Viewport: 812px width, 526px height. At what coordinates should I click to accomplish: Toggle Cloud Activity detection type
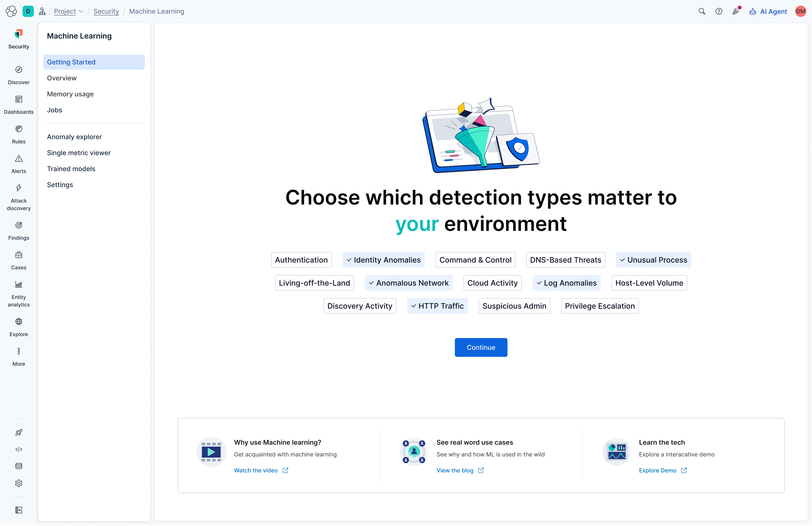coord(492,283)
